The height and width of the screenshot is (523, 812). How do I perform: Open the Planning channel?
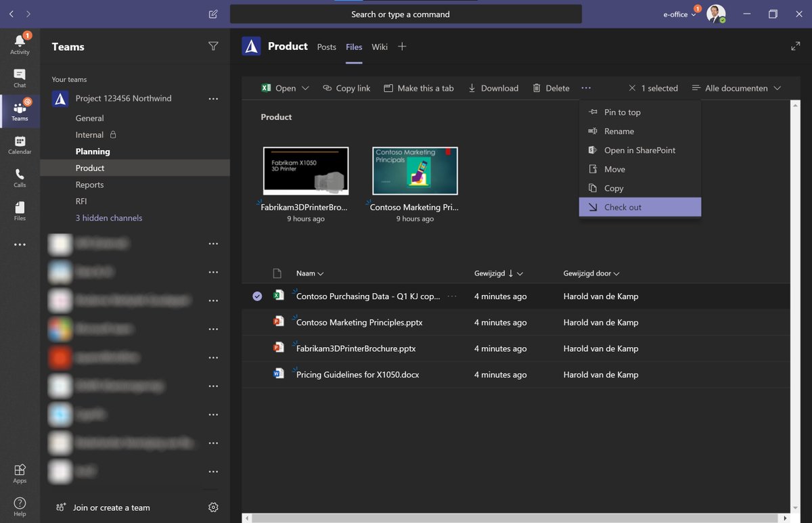[x=93, y=152]
